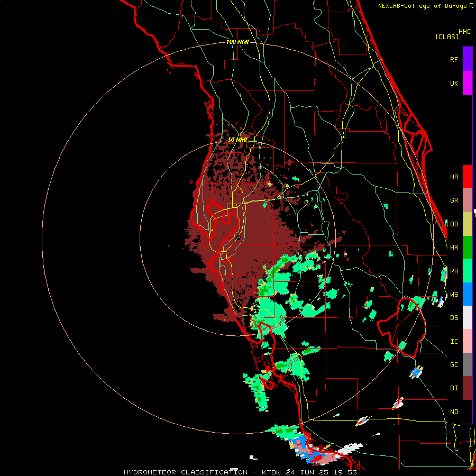
Task: Click the BI legend label
Action: 454,388
